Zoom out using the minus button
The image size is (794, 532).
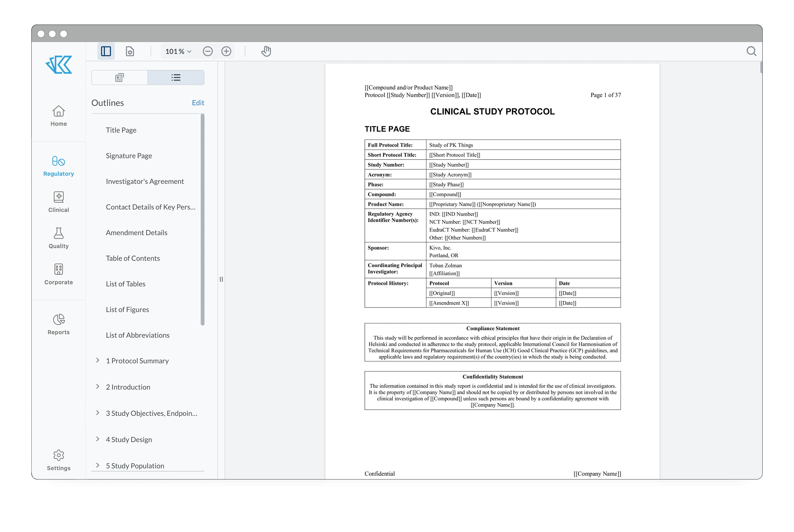[208, 51]
